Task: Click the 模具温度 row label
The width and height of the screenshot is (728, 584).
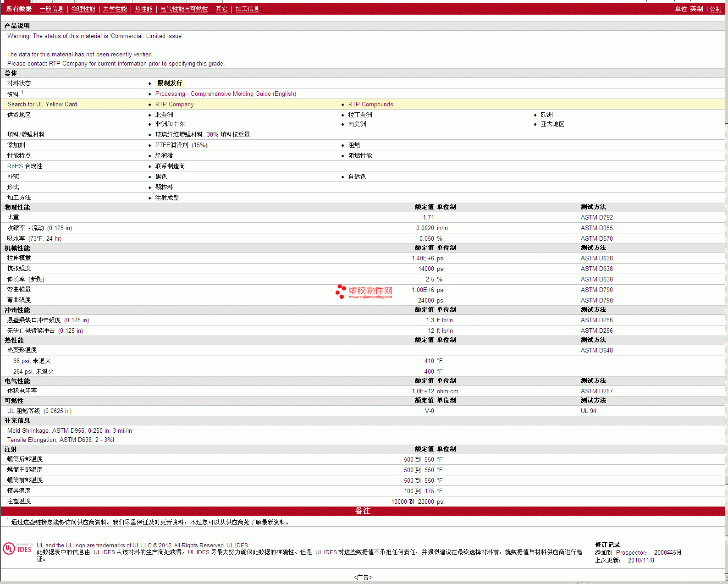Action: (x=19, y=491)
